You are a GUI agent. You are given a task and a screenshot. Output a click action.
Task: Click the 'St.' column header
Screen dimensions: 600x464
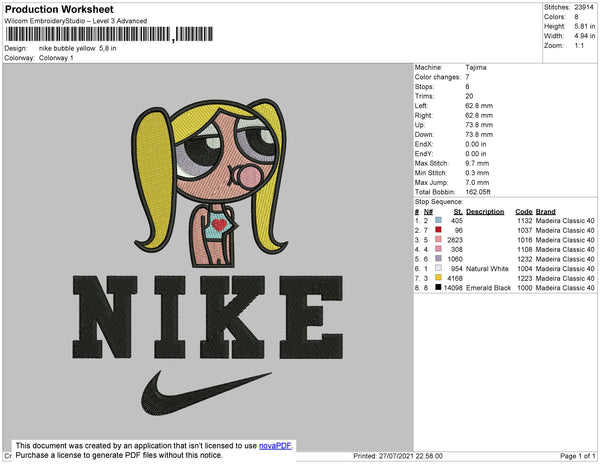coord(458,212)
